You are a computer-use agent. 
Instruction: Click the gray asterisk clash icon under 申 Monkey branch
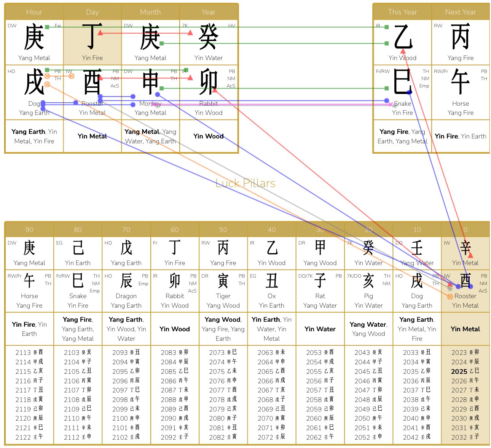[x=157, y=107]
